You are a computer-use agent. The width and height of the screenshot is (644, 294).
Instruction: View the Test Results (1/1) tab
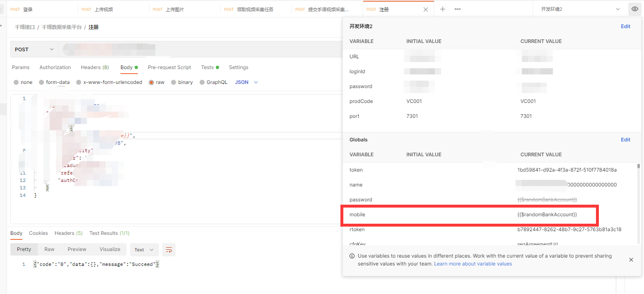point(109,233)
